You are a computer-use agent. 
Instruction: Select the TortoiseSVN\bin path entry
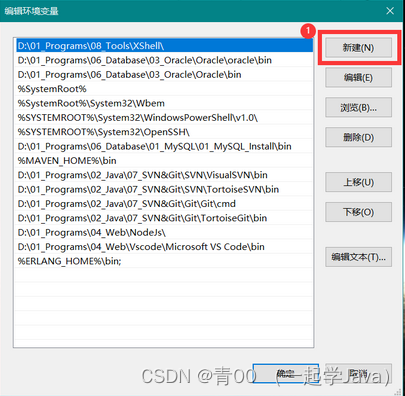click(x=164, y=189)
